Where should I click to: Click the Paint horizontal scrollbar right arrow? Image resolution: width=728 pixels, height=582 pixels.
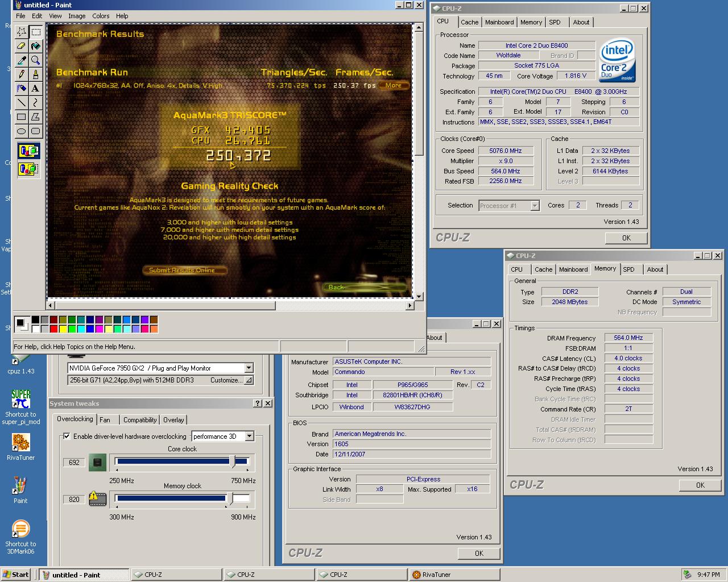[x=409, y=306]
